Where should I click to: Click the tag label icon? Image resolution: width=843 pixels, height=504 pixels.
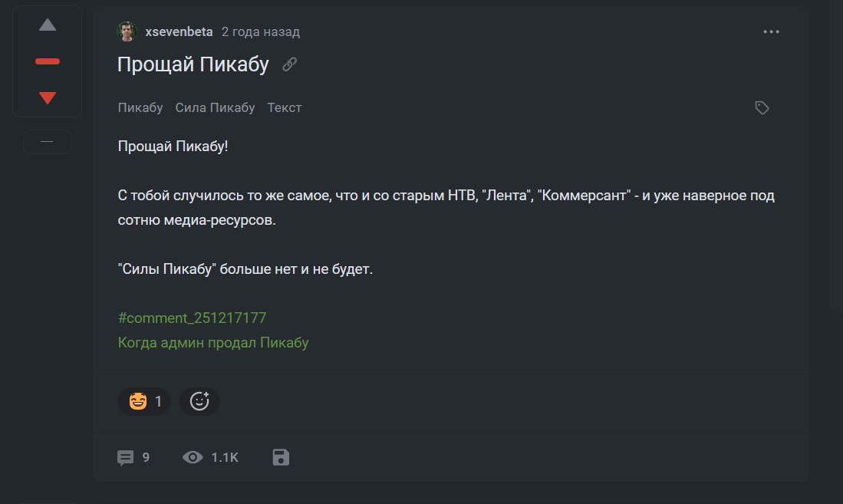(762, 108)
